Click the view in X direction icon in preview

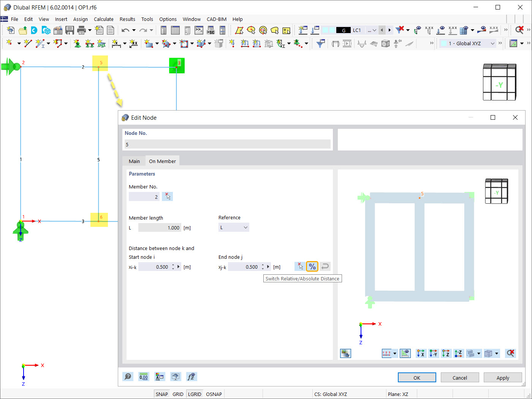click(x=421, y=353)
